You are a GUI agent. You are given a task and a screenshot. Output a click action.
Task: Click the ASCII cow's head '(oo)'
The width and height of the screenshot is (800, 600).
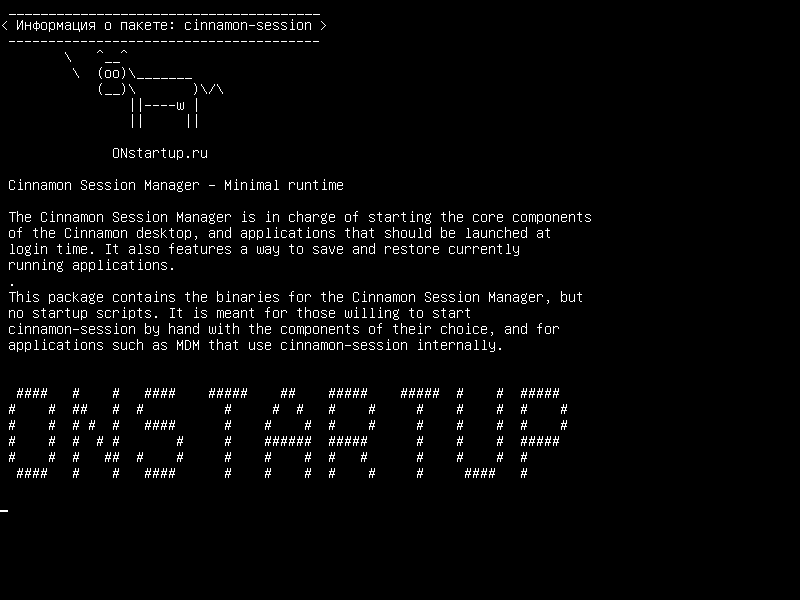pyautogui.click(x=112, y=73)
